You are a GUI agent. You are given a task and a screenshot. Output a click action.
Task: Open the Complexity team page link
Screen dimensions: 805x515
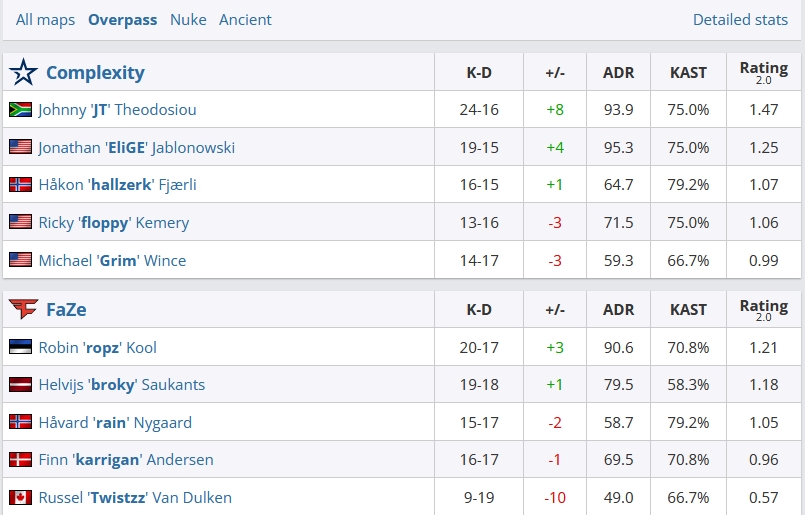click(95, 72)
